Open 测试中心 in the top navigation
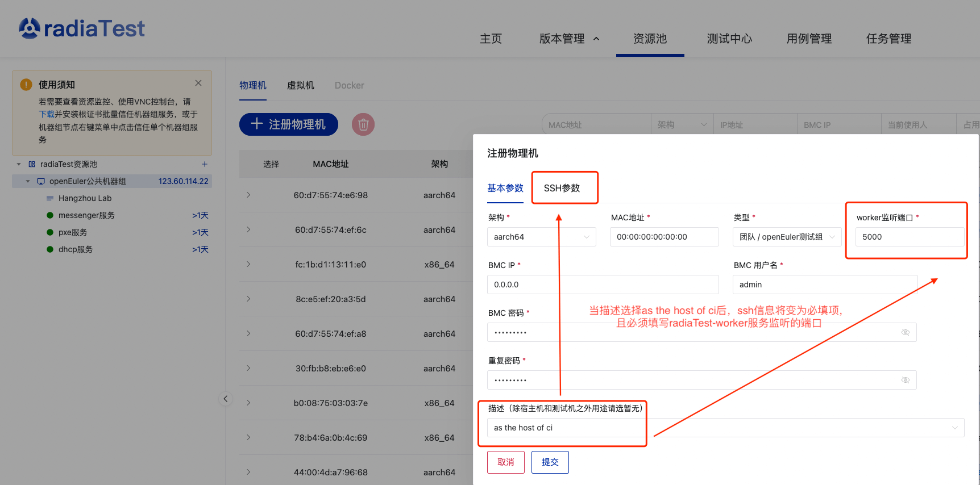 point(729,39)
